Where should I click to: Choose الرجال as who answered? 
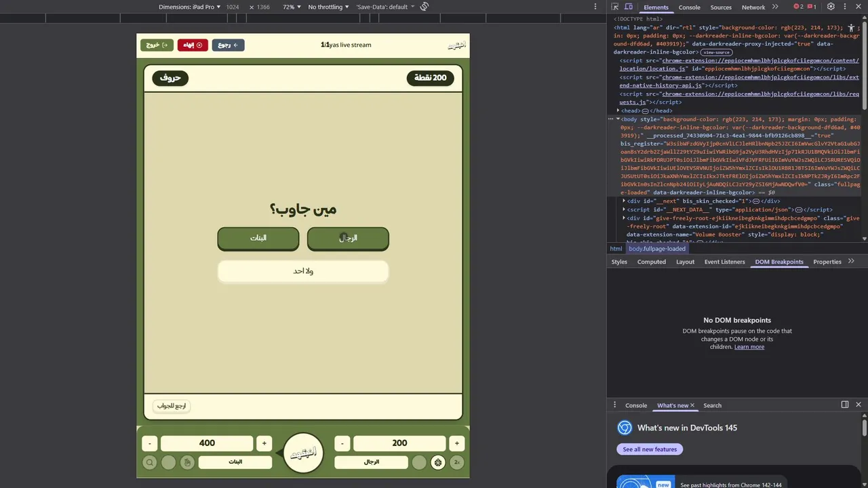pos(348,239)
